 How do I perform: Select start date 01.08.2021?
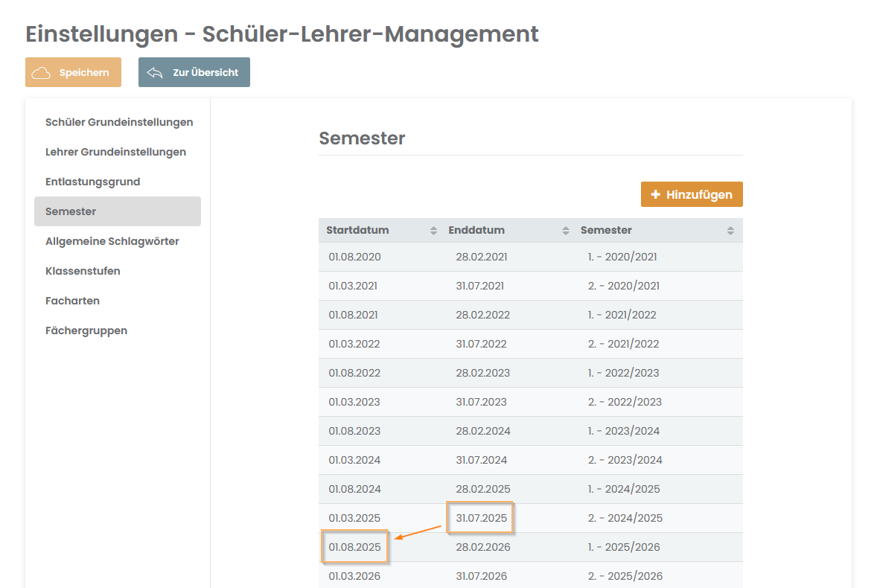[x=353, y=316]
